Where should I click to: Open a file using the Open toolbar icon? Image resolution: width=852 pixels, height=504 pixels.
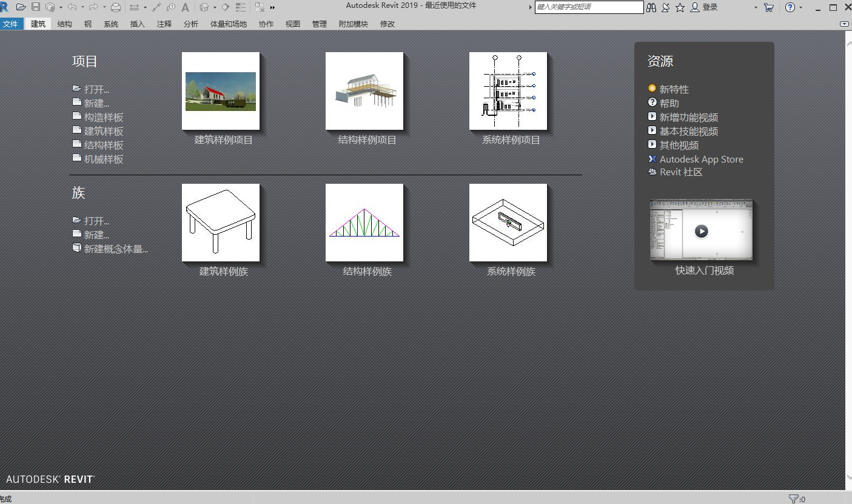pos(21,7)
